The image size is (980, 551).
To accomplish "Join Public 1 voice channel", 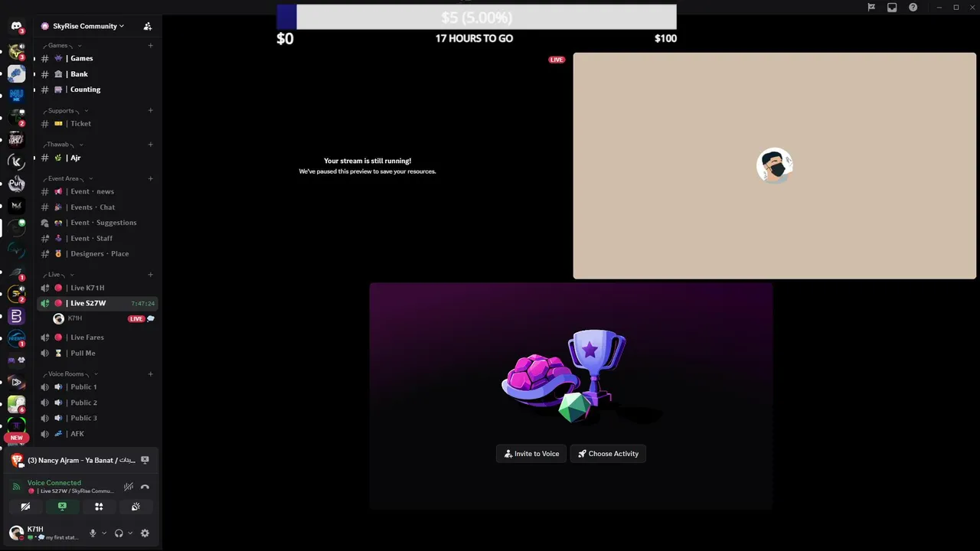I will click(x=96, y=386).
